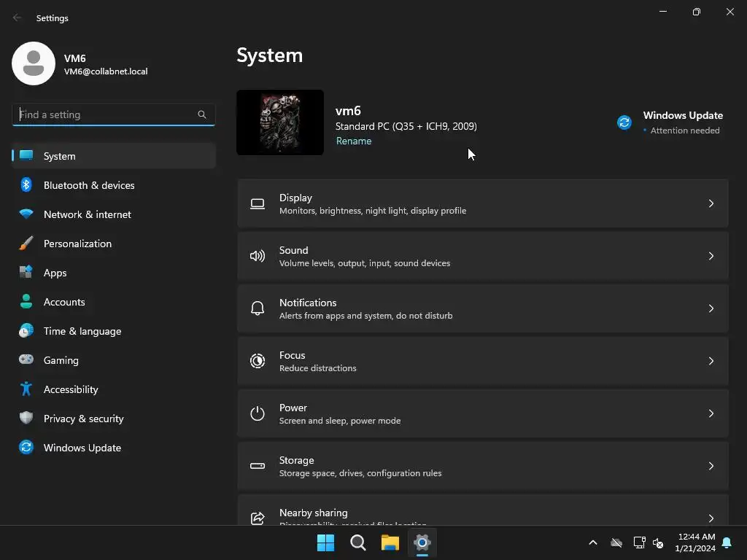
Task: Go back using the back arrow
Action: click(x=18, y=17)
